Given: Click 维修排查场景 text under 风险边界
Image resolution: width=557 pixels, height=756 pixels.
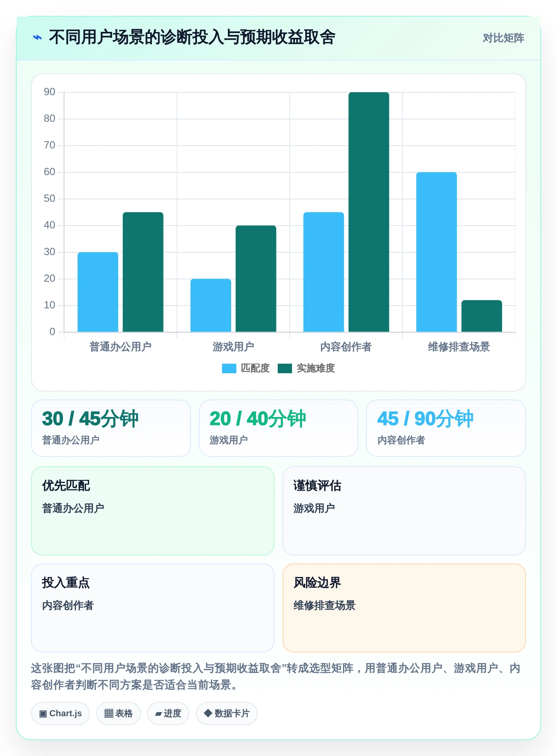Looking at the screenshot, I should (x=325, y=606).
